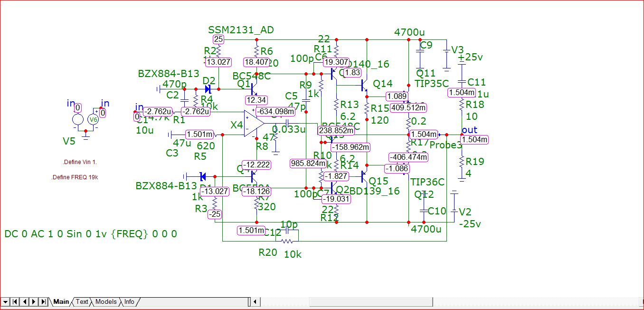Select the BD139_16 model label
Viewport: 644px width, 310px height.
point(374,192)
